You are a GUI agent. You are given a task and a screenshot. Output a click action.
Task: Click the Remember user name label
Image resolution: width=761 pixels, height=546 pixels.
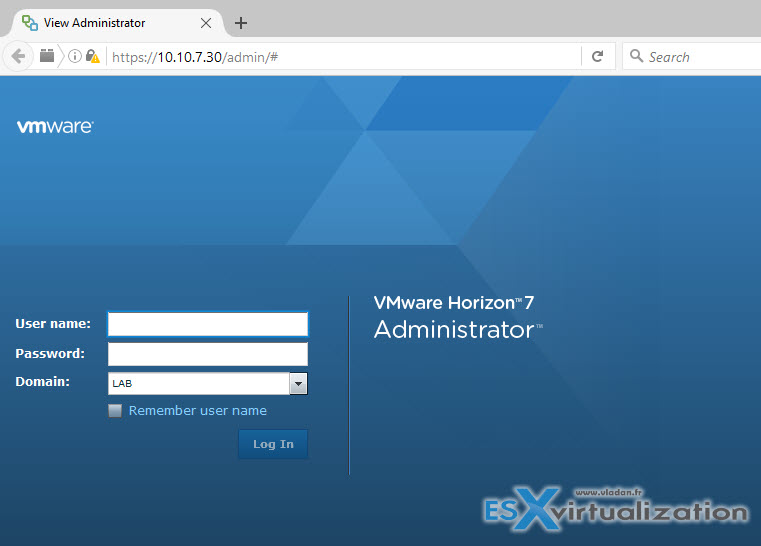tap(198, 411)
